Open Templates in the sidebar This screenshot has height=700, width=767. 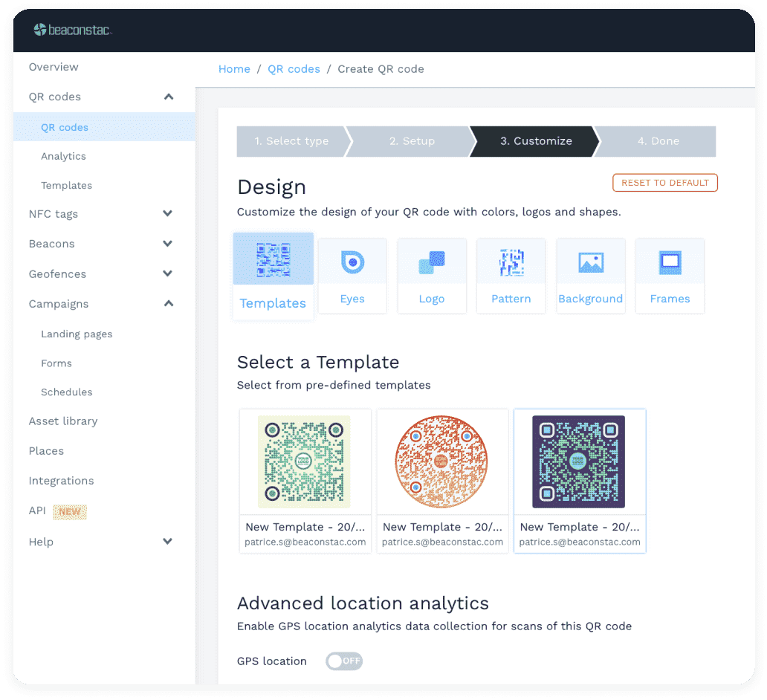pyautogui.click(x=67, y=185)
